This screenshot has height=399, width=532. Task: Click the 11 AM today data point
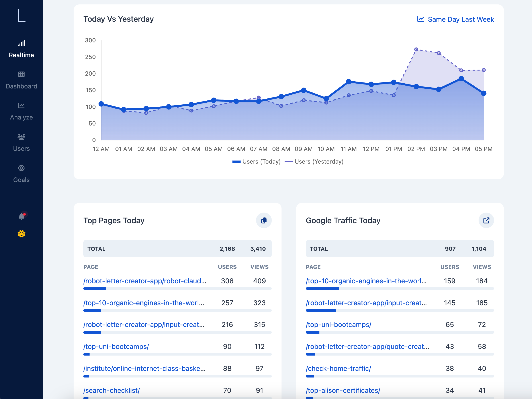point(349,82)
